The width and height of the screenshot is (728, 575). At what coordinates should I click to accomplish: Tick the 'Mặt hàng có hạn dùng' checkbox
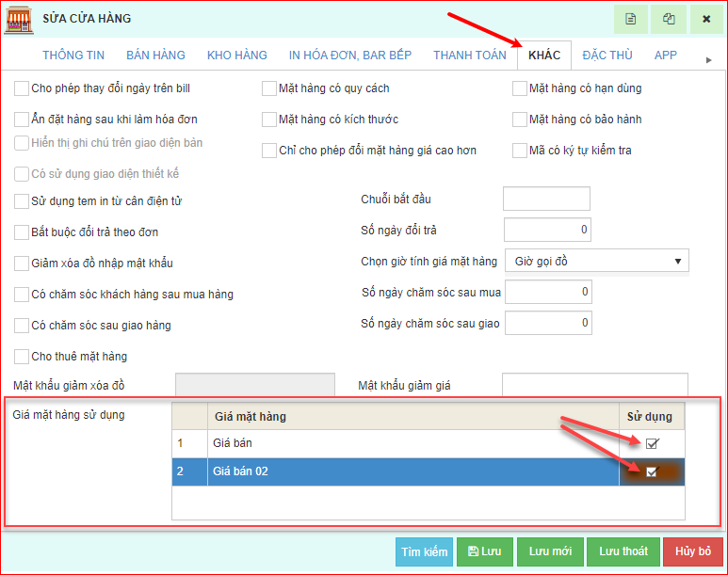[x=520, y=88]
